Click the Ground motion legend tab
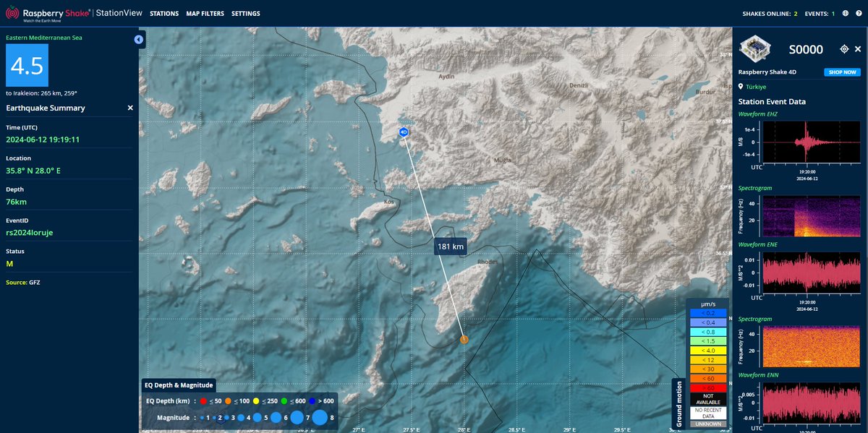The height and width of the screenshot is (433, 868). pyautogui.click(x=677, y=403)
